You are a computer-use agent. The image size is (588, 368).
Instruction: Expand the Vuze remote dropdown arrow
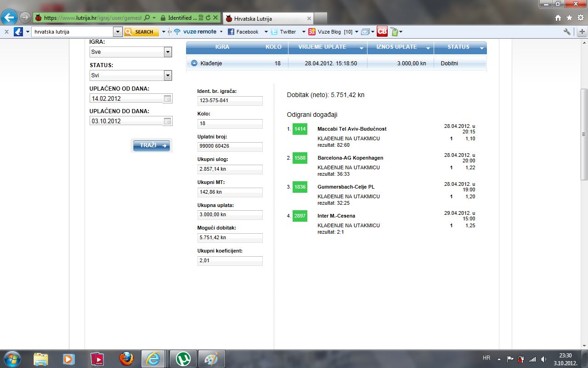coord(221,32)
